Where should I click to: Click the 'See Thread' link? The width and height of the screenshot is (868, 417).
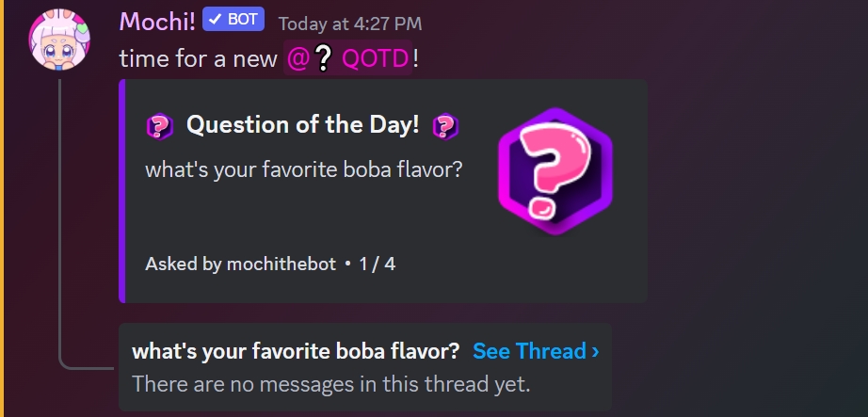tap(529, 351)
